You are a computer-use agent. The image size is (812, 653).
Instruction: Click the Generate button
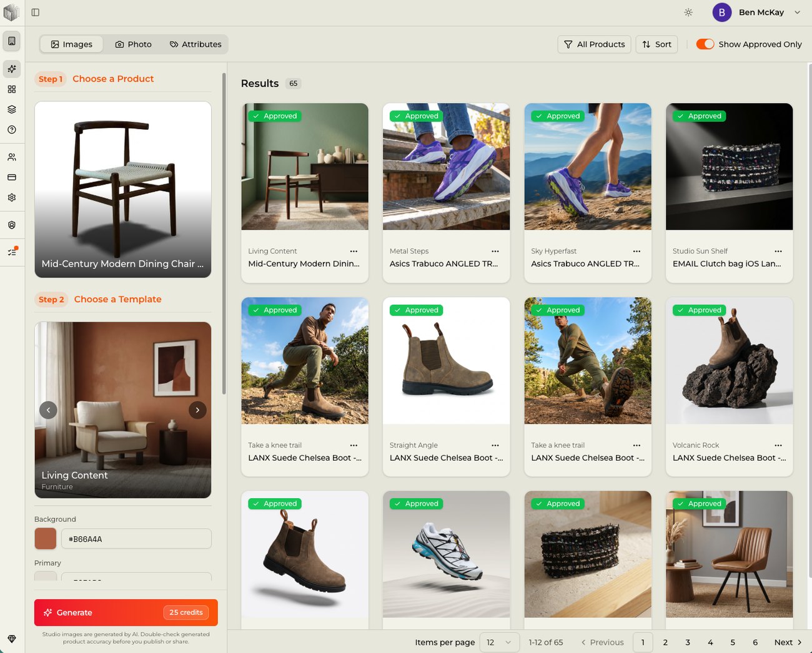click(x=126, y=612)
